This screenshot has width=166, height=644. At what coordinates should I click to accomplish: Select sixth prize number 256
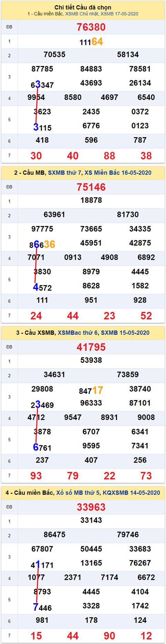pos(140,460)
